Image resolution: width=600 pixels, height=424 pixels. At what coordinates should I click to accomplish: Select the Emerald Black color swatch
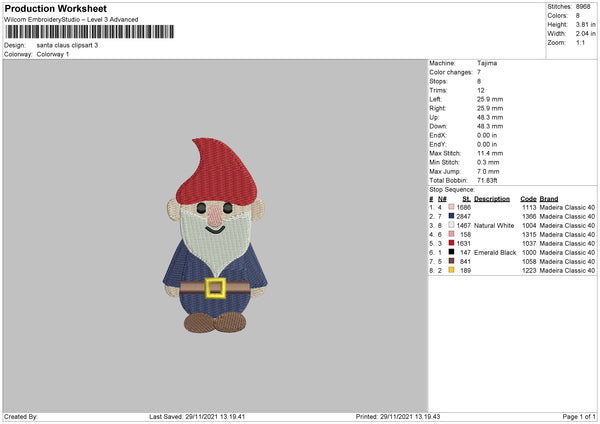[x=452, y=252]
